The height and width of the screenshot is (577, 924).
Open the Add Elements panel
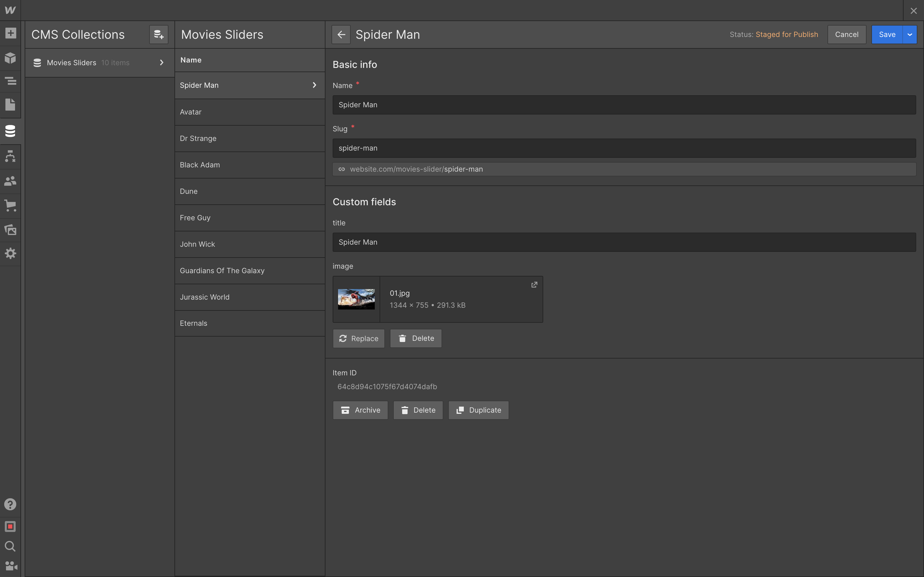coord(10,33)
